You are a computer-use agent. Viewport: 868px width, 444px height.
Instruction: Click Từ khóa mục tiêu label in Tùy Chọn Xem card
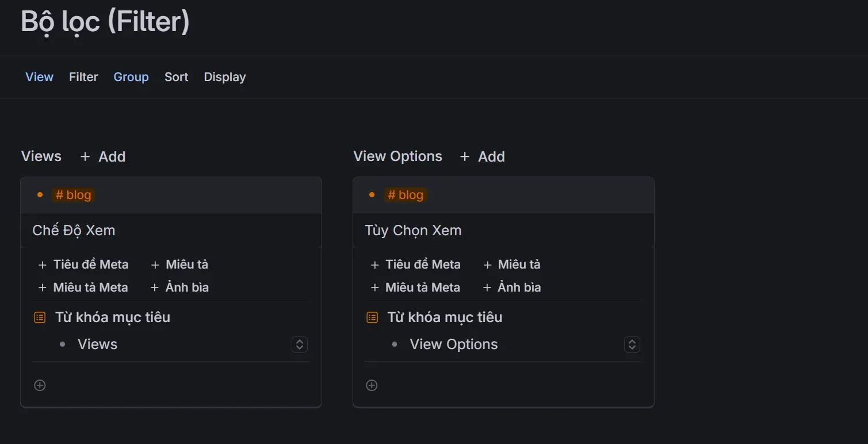(445, 317)
